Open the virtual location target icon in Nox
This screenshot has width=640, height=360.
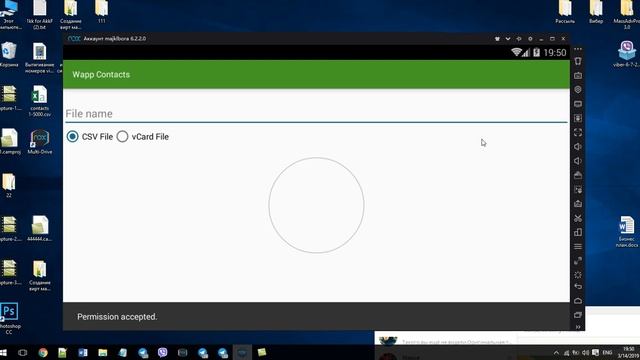point(578,89)
